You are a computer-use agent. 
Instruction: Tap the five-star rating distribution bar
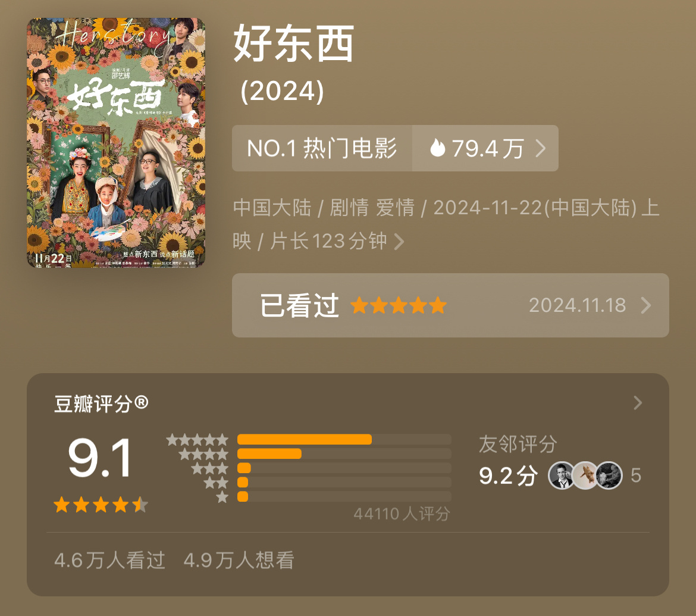pyautogui.click(x=344, y=439)
